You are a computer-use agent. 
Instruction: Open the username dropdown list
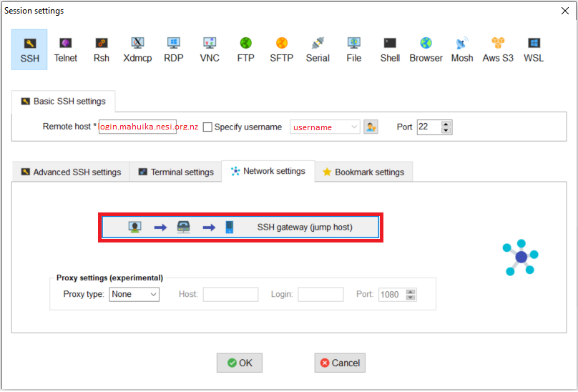(354, 127)
